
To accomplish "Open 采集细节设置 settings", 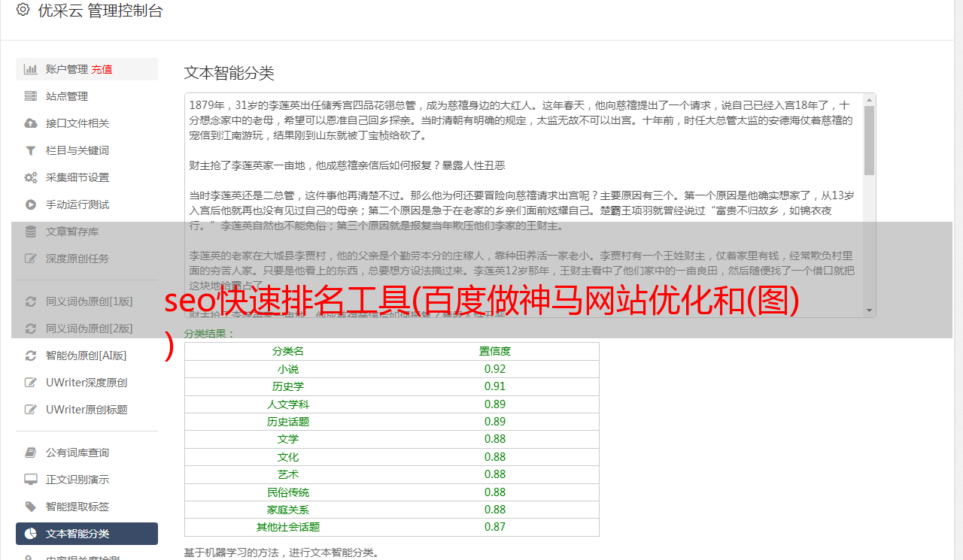I will 87,177.
